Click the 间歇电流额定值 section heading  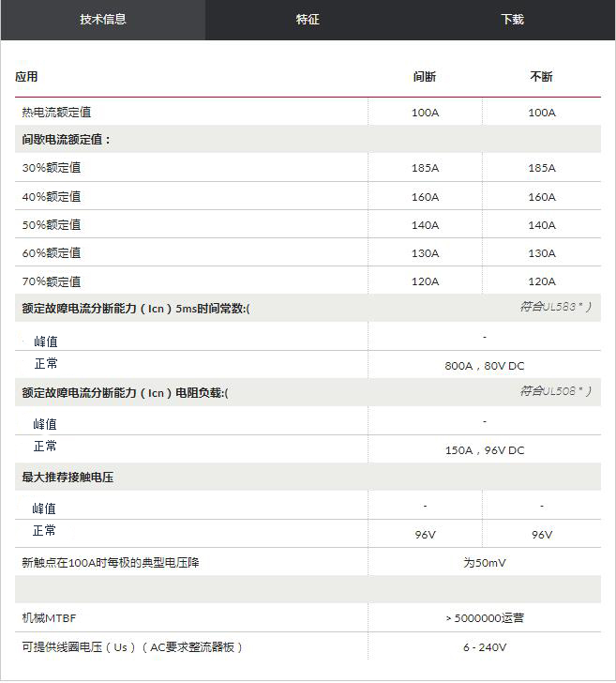(x=67, y=140)
